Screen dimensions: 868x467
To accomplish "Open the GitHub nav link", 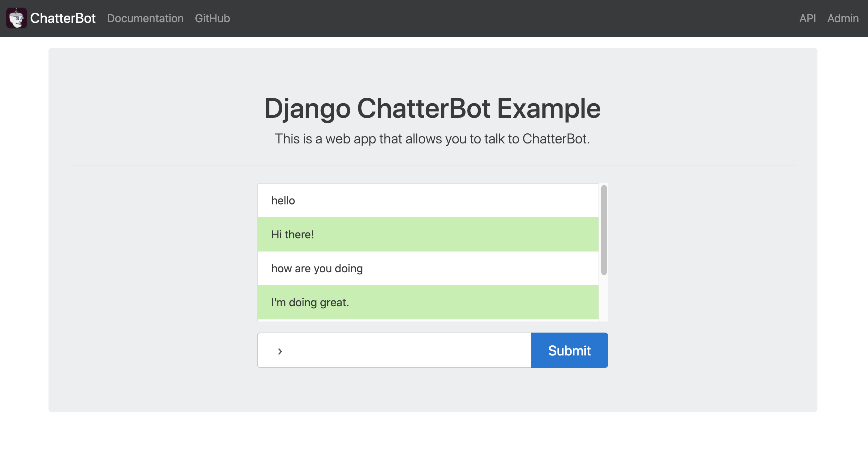I will 212,18.
